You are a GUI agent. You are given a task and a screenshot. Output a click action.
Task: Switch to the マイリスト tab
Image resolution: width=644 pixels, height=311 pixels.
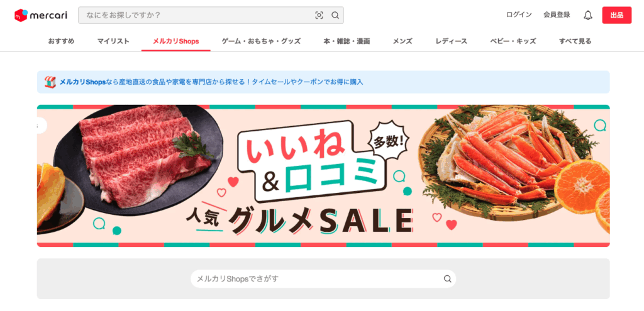[113, 41]
